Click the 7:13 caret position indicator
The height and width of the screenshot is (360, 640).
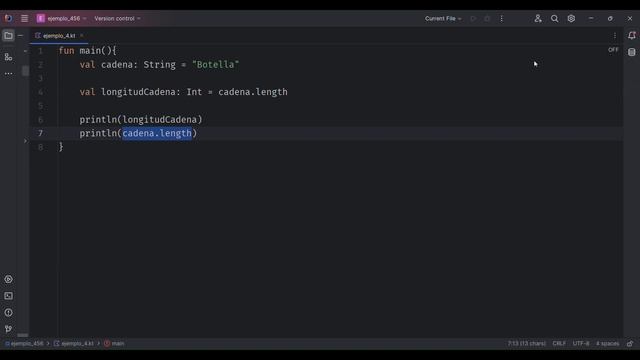click(x=527, y=344)
